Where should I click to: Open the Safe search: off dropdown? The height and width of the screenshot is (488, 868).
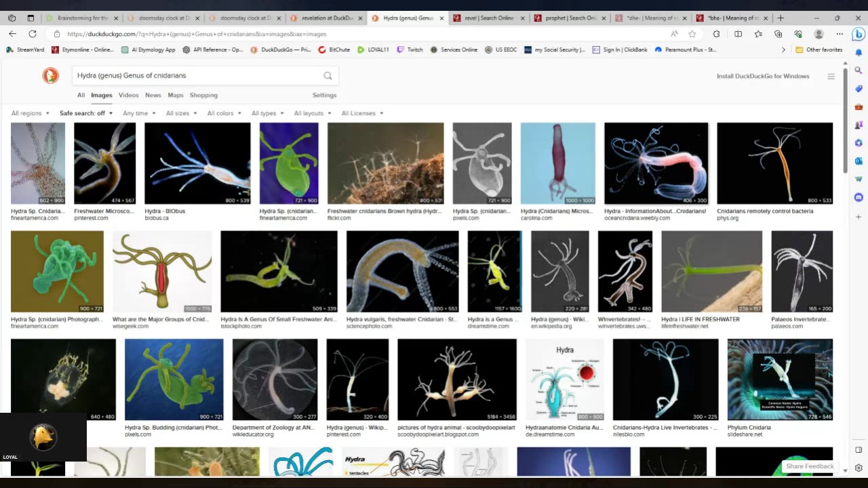tap(86, 113)
